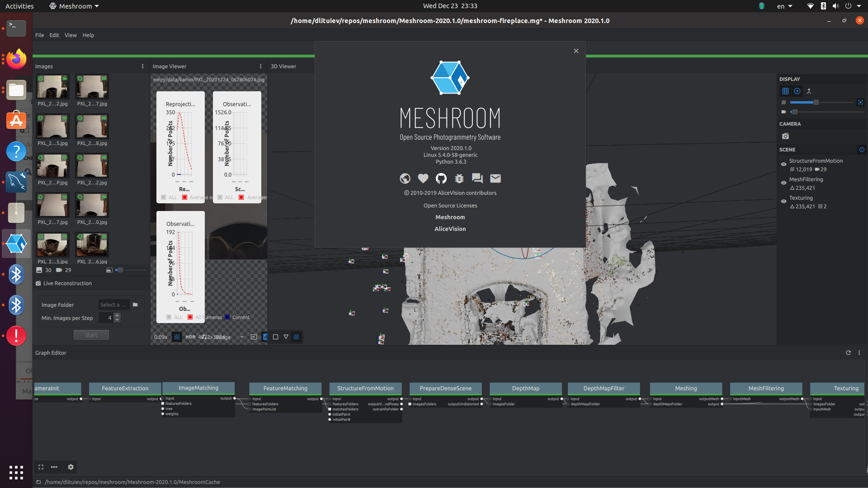This screenshot has height=488, width=868.
Task: Click the horizontal dots icon in Graph Editor toolbar
Action: point(54,467)
